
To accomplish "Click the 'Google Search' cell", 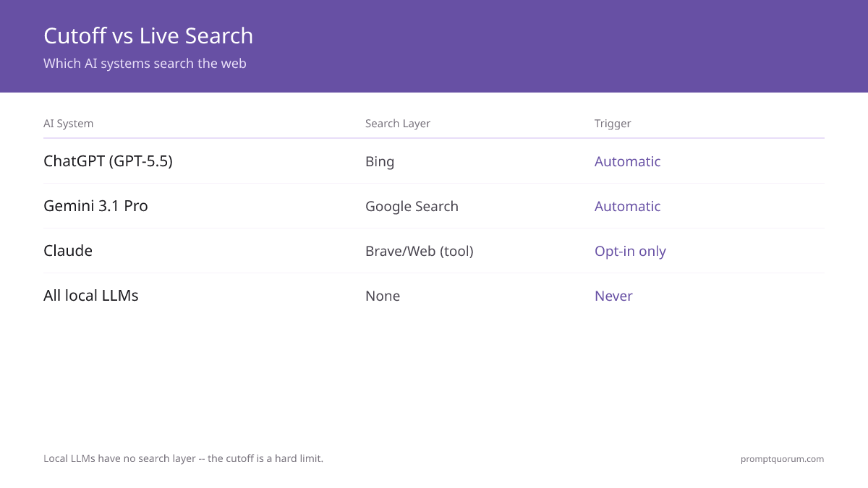I will pos(412,206).
